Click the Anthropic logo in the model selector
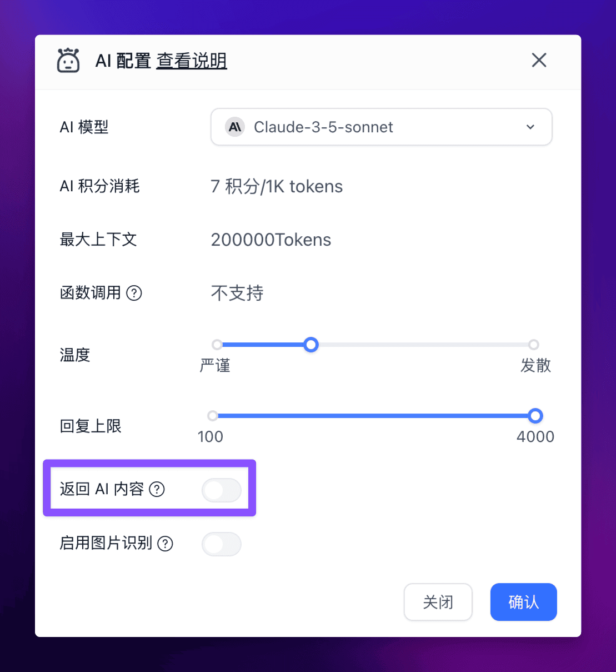 [235, 127]
